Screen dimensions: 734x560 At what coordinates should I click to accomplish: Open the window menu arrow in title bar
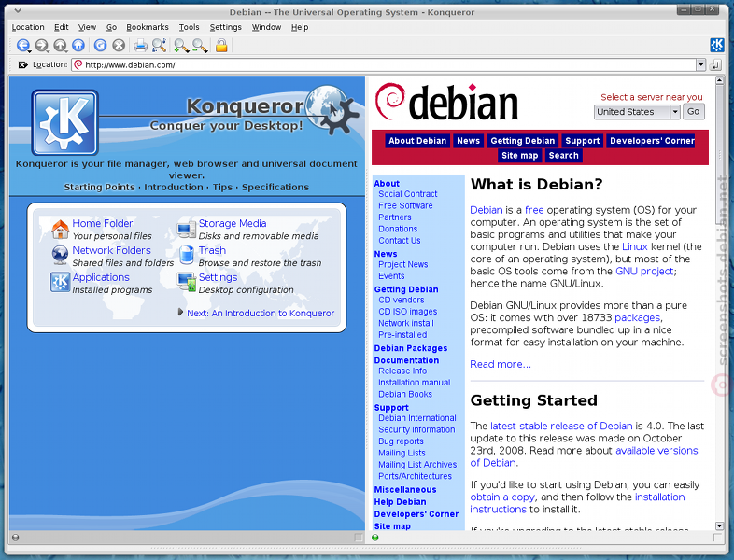point(18,11)
